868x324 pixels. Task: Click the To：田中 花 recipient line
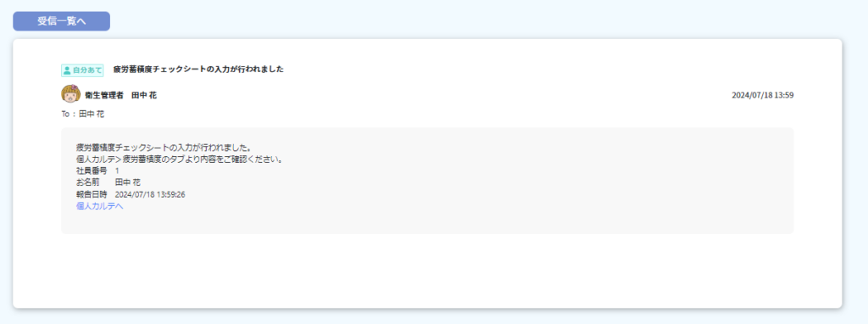pyautogui.click(x=82, y=115)
